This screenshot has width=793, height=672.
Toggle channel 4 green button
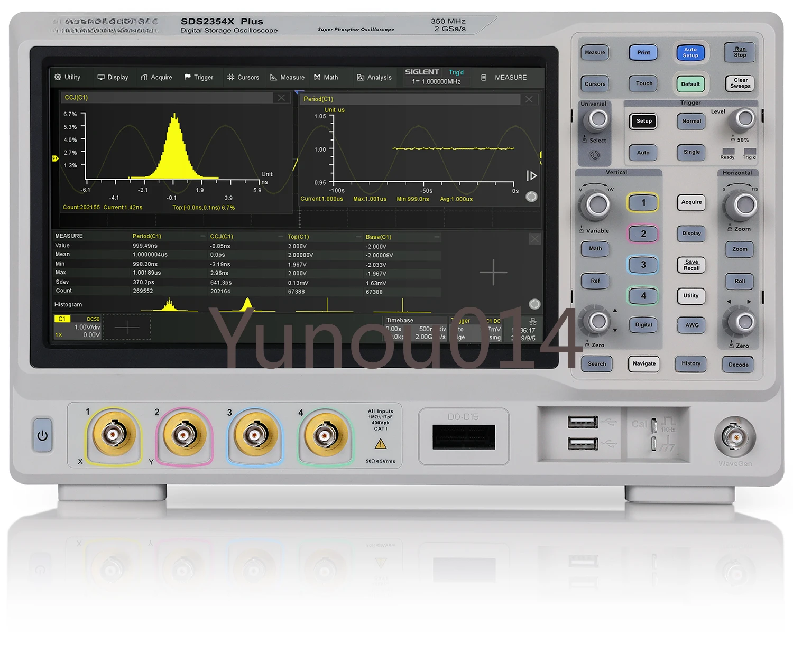[643, 296]
